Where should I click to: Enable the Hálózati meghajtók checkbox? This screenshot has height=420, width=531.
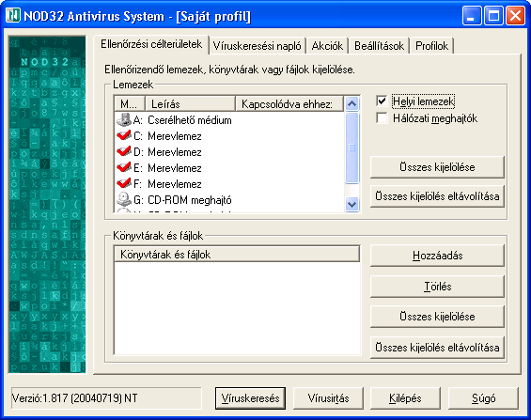pos(382,117)
